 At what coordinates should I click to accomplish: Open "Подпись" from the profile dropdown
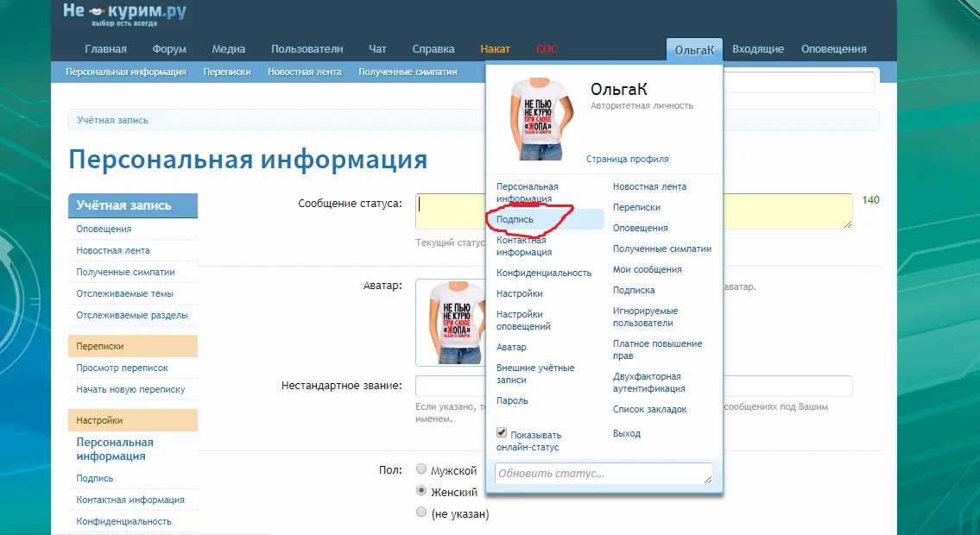pyautogui.click(x=515, y=218)
